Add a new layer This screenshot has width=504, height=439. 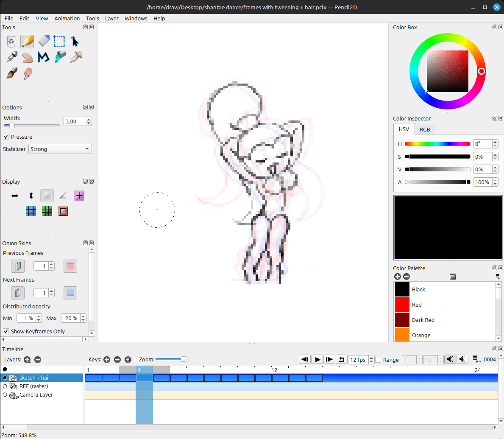27,360
